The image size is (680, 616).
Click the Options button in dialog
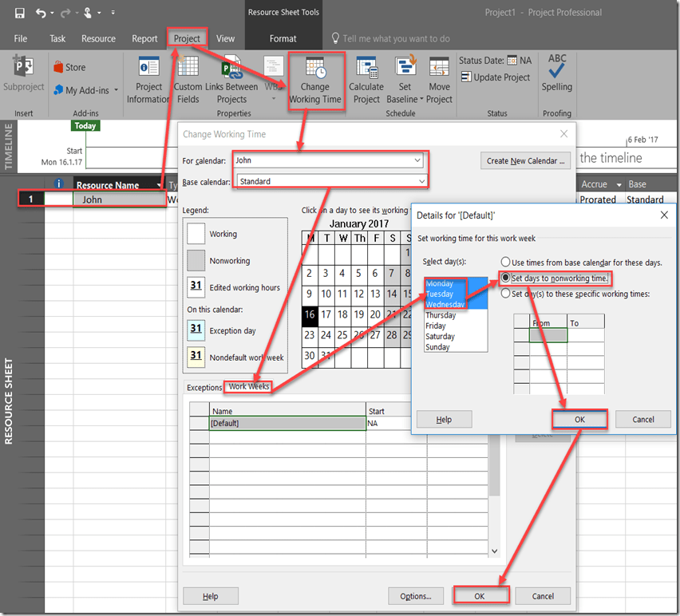pos(416,596)
